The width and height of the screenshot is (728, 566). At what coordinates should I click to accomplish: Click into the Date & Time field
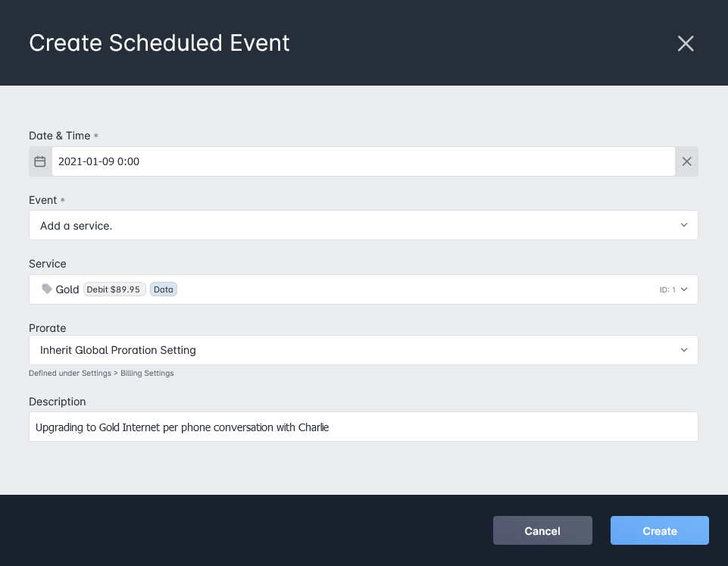click(363, 161)
